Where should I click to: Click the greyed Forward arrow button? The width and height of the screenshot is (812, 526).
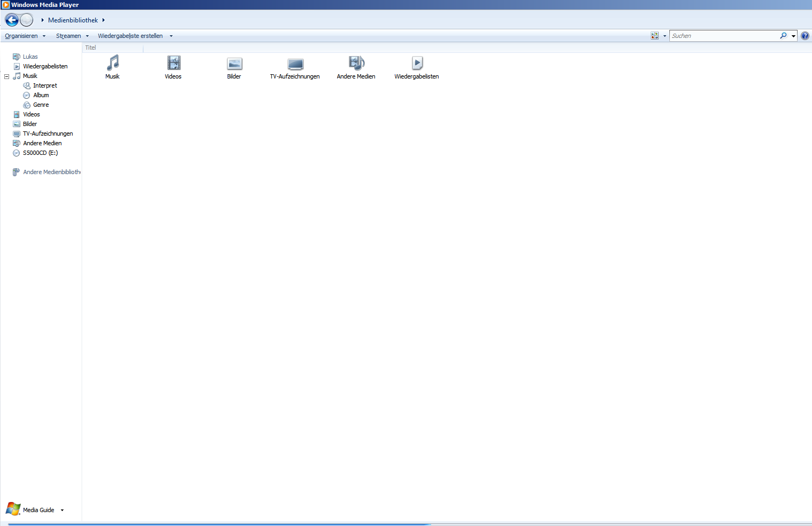click(27, 20)
